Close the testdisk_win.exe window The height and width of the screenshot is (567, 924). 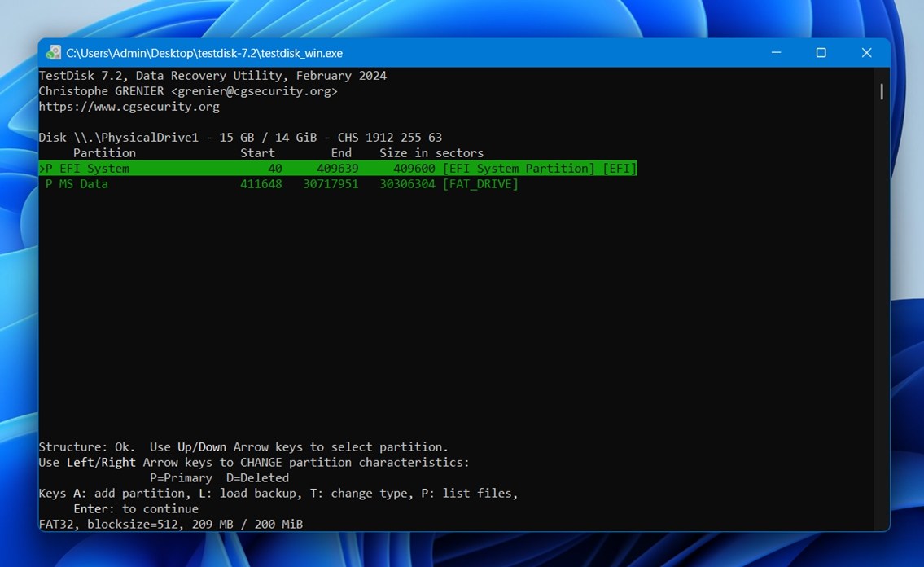pos(866,52)
